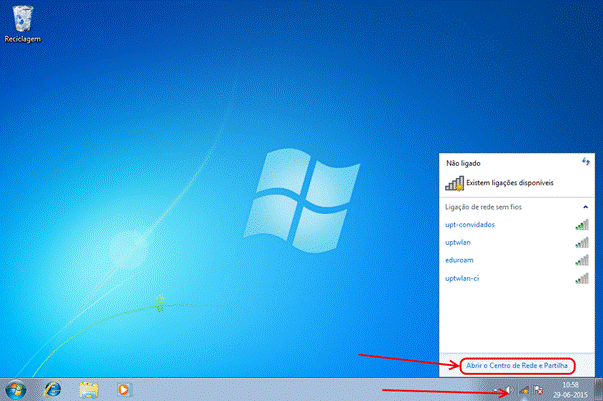Click the volume speaker tray icon

[509, 389]
